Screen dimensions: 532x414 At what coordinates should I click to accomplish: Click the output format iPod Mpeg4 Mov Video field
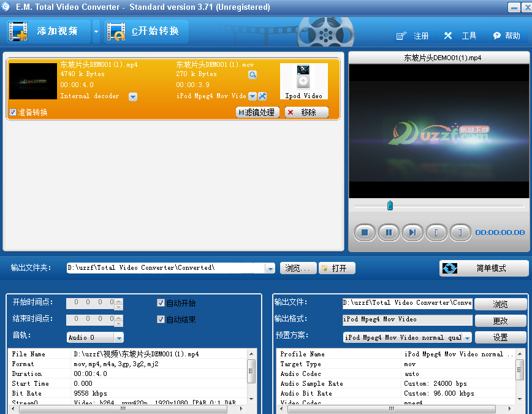pos(407,320)
